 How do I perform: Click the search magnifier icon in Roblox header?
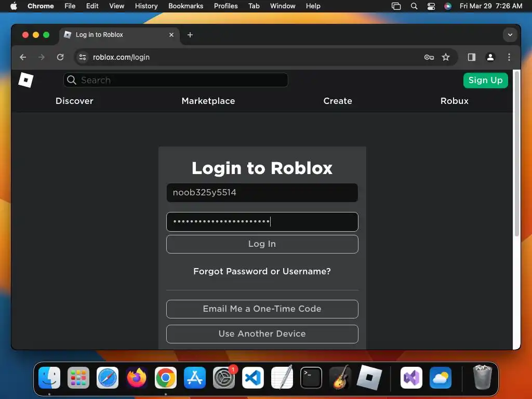pyautogui.click(x=72, y=80)
